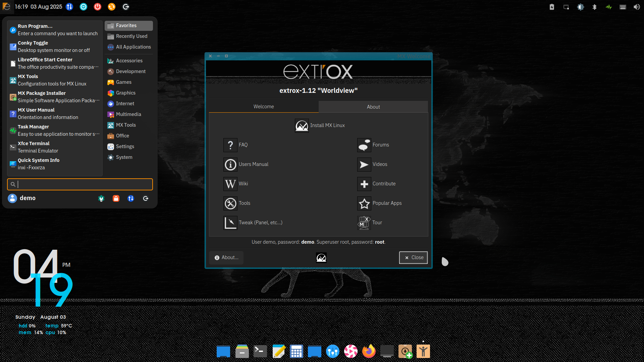Open the MX Tools category in menu sidebar
Screen dimensions: 644x362
point(129,125)
